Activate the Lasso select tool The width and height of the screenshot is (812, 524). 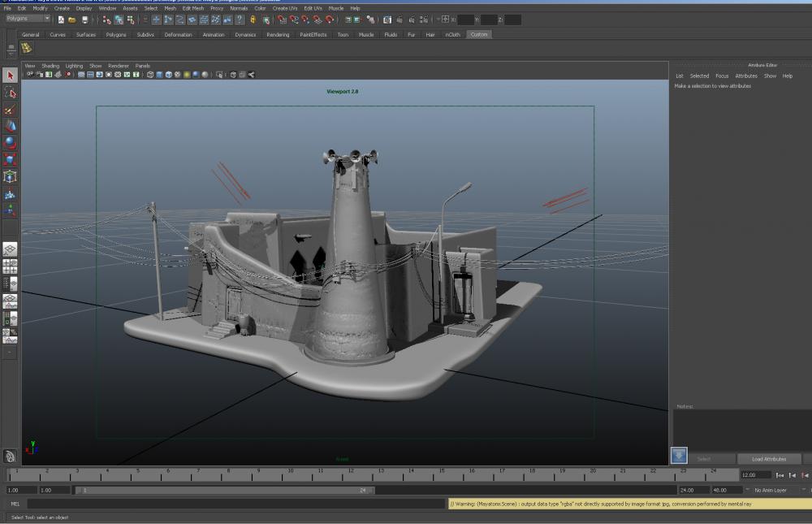(x=10, y=93)
